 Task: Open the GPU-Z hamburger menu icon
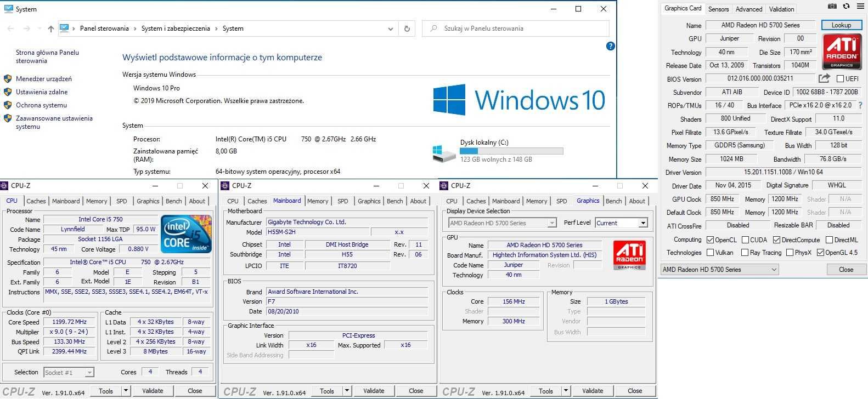(x=860, y=7)
